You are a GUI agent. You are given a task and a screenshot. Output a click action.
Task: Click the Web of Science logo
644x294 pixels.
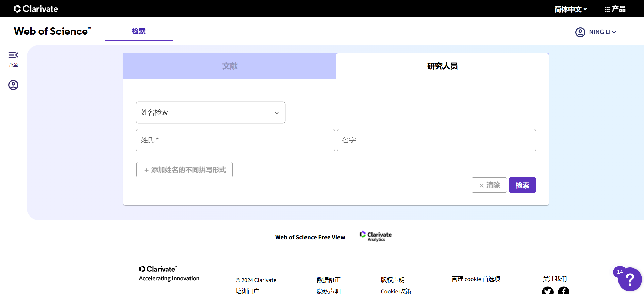point(52,31)
